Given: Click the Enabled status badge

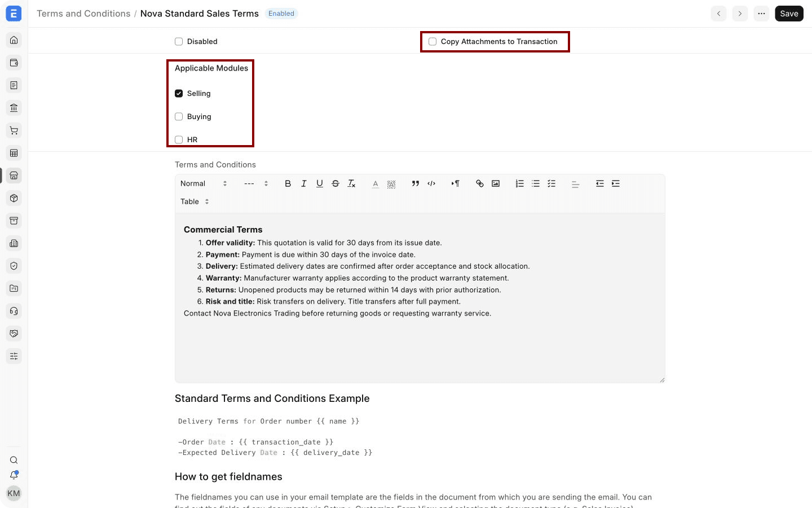Looking at the screenshot, I should 281,14.
